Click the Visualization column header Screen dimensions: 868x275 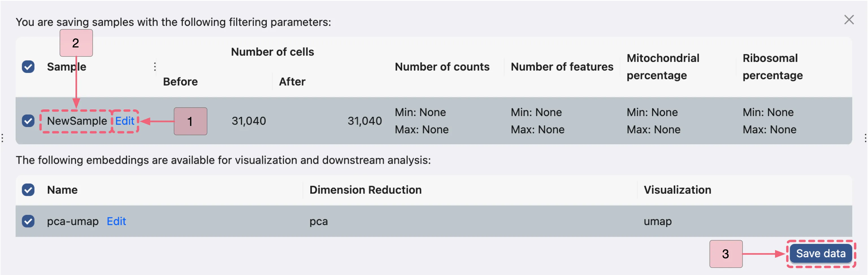click(677, 190)
